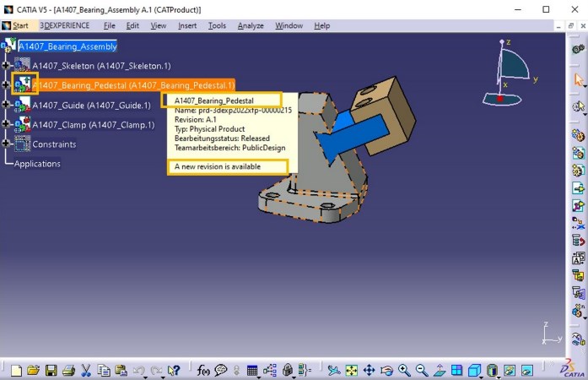The height and width of the screenshot is (380, 588).
Task: Print using the printer icon
Action: click(68, 371)
